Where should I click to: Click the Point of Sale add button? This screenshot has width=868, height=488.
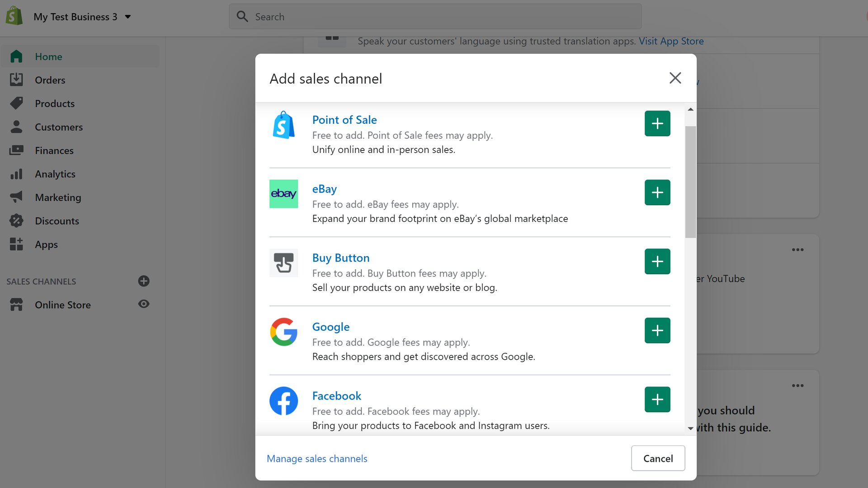656,123
